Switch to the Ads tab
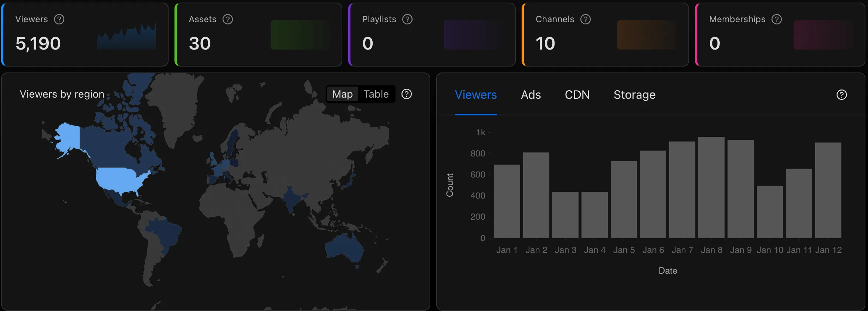This screenshot has height=311, width=868. [x=531, y=95]
